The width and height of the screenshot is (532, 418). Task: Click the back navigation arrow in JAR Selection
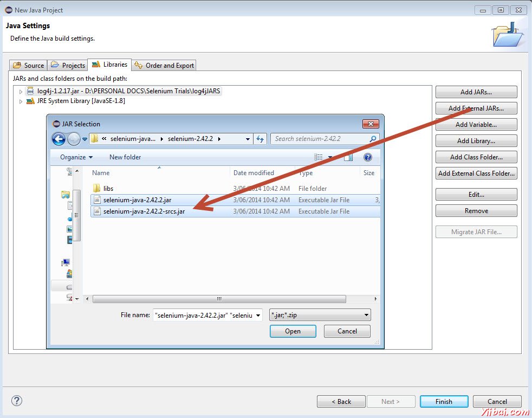pyautogui.click(x=59, y=139)
